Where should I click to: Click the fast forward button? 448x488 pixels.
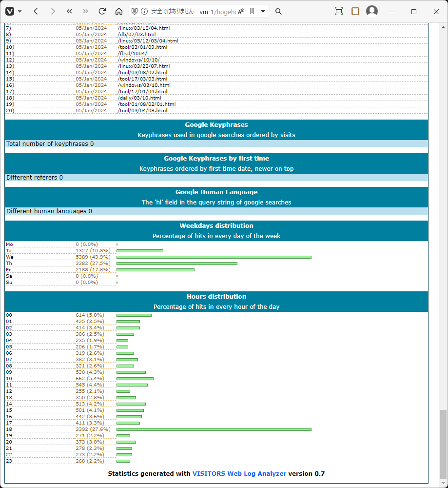click(85, 12)
